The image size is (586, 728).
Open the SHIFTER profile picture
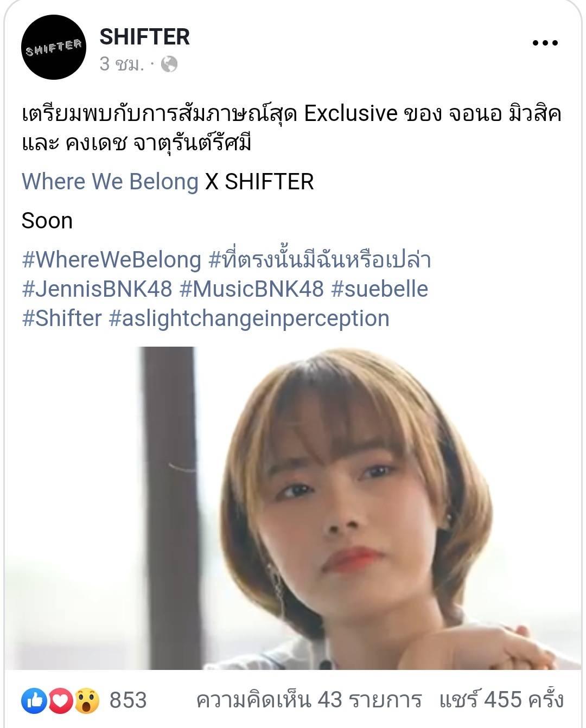point(53,48)
